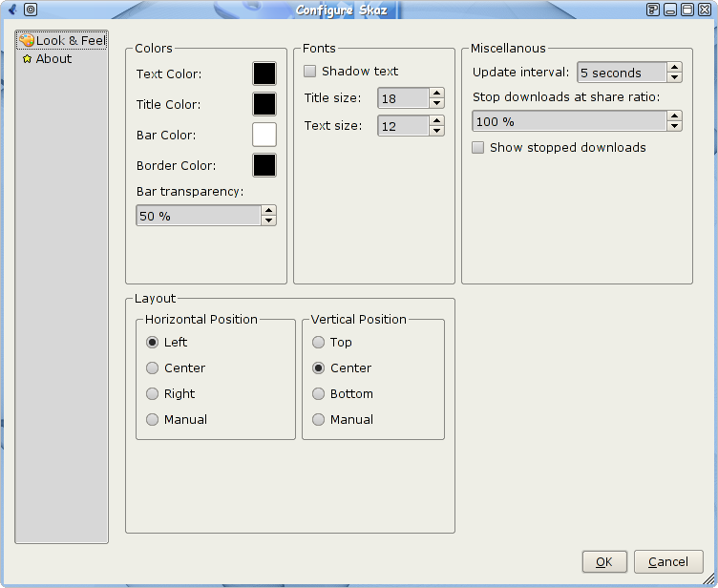
Task: Click the sticky pin icon in title bar
Action: (31, 10)
